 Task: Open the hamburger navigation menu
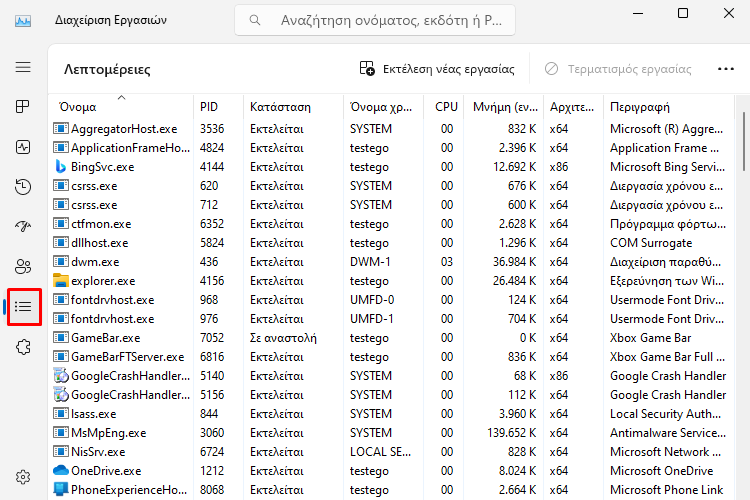[23, 67]
